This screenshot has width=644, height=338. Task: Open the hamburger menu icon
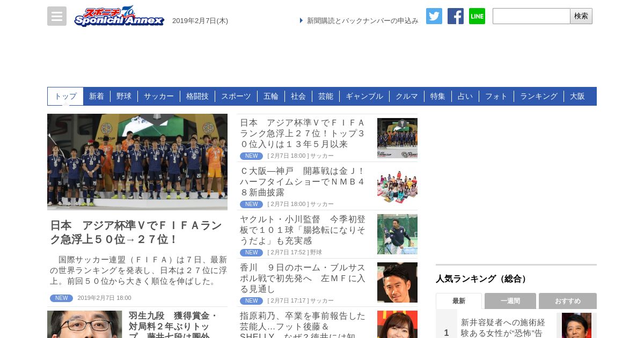57,16
